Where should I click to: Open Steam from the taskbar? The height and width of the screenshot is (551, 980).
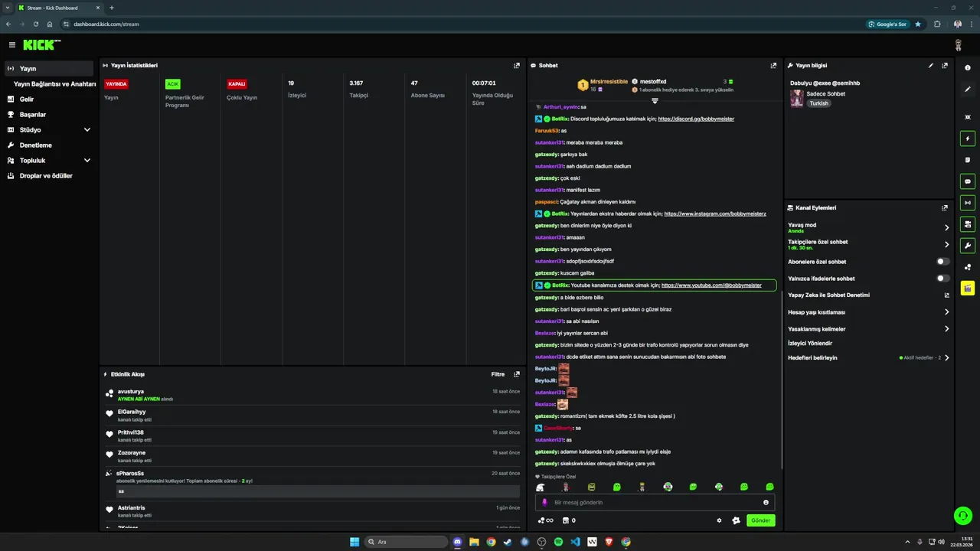click(x=508, y=542)
